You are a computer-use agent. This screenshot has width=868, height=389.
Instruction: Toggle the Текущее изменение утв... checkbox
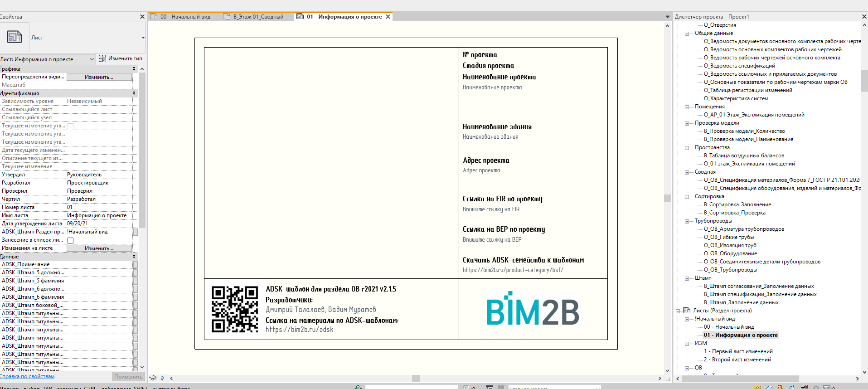[70, 126]
